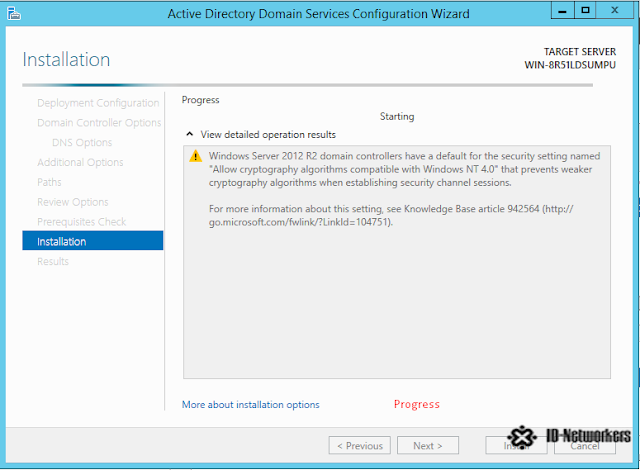Click the 'View detailed operation results' label
Screen dimensions: 640x470
[x=268, y=135]
